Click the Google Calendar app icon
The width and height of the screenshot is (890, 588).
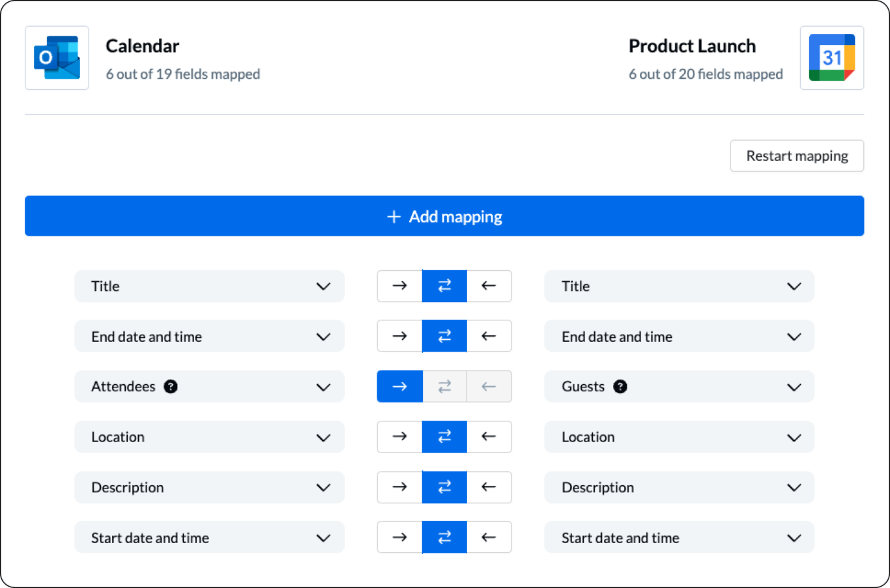[831, 58]
